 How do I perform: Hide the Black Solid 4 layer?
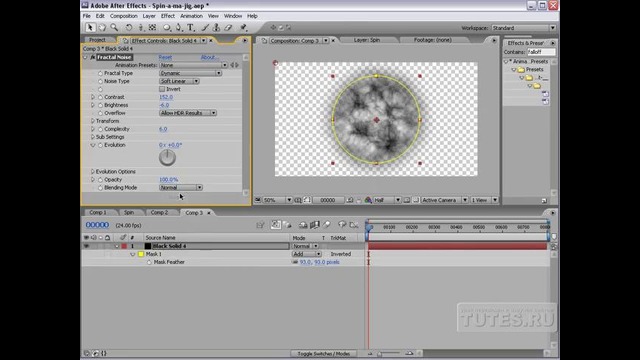click(x=86, y=246)
